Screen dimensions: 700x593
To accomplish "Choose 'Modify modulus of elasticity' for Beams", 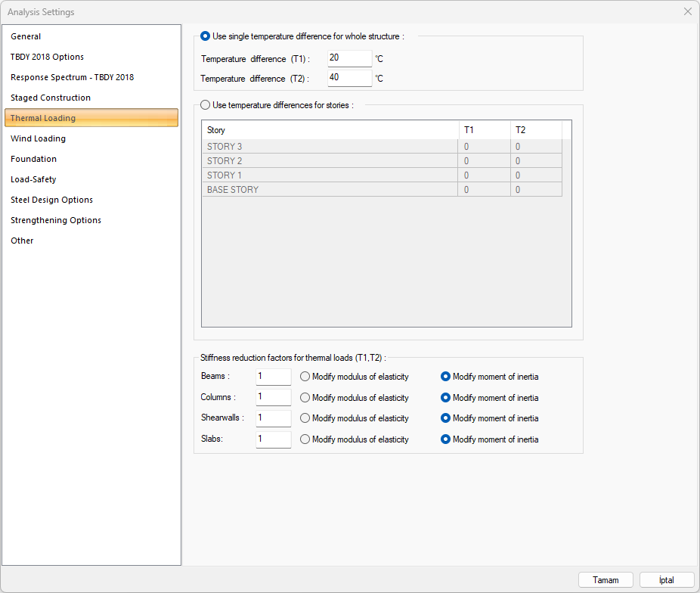I will [305, 377].
